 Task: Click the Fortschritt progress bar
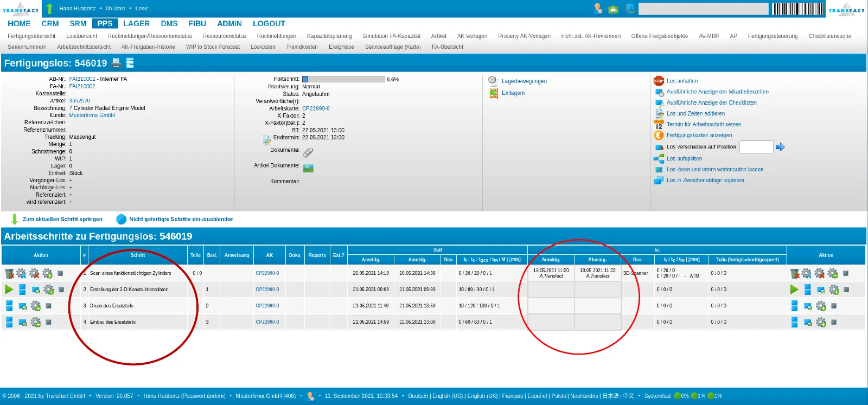(x=343, y=79)
